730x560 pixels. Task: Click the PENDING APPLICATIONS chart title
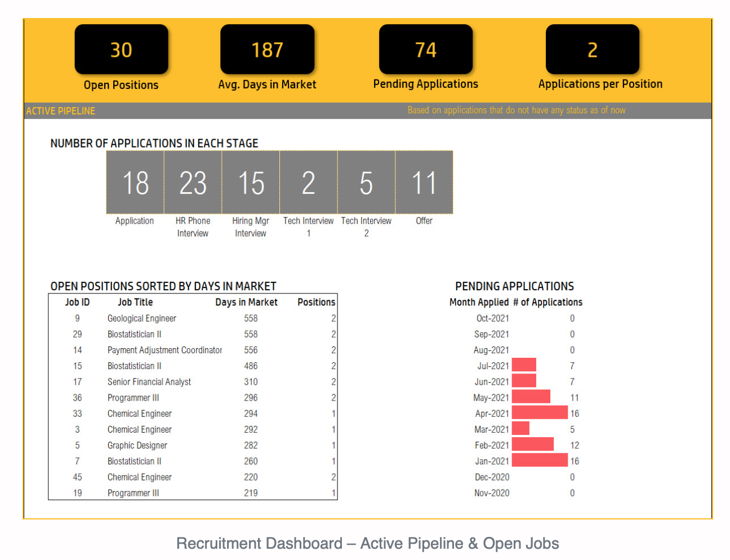pyautogui.click(x=514, y=286)
